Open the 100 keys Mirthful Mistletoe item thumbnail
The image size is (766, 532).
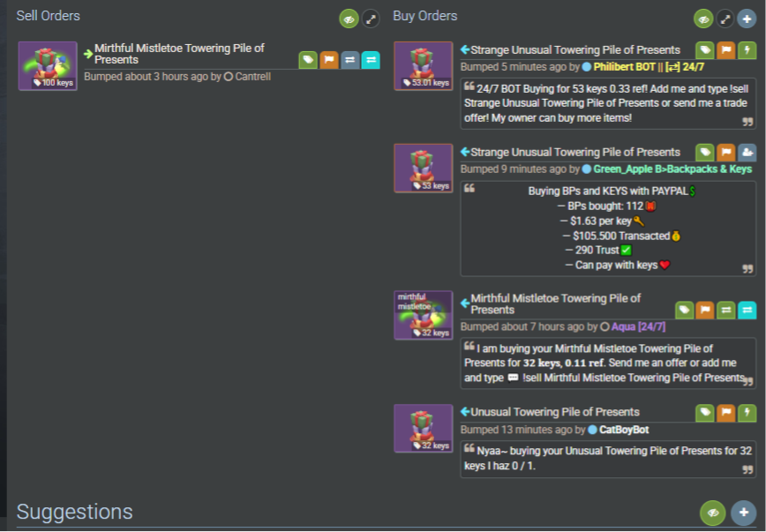[x=48, y=66]
